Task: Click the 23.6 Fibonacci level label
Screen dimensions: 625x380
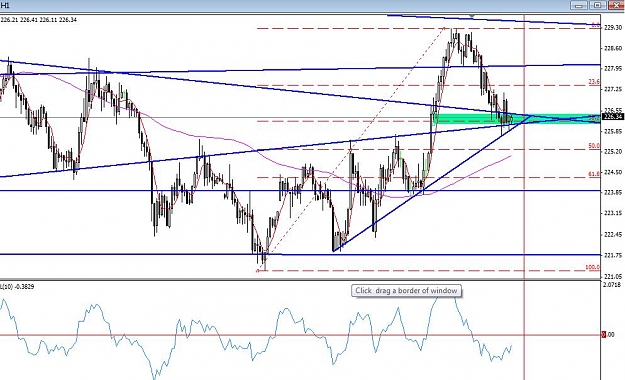Action: 594,82
